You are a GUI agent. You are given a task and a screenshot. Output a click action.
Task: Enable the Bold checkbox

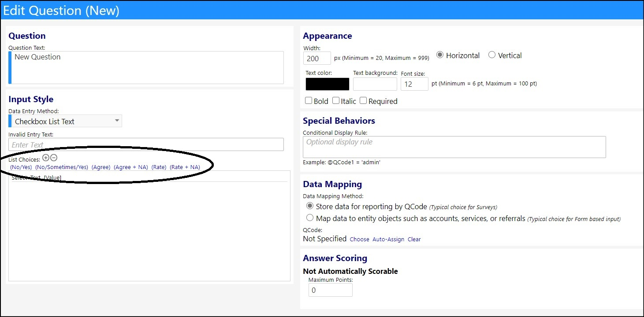point(309,101)
